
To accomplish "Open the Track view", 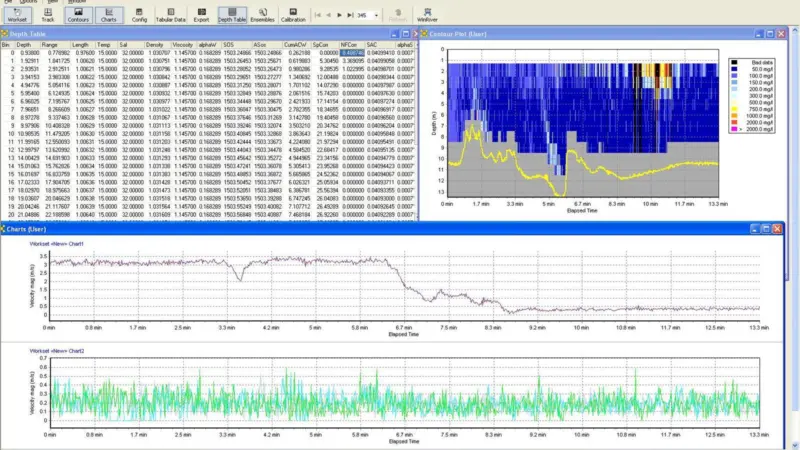I will click(x=47, y=15).
